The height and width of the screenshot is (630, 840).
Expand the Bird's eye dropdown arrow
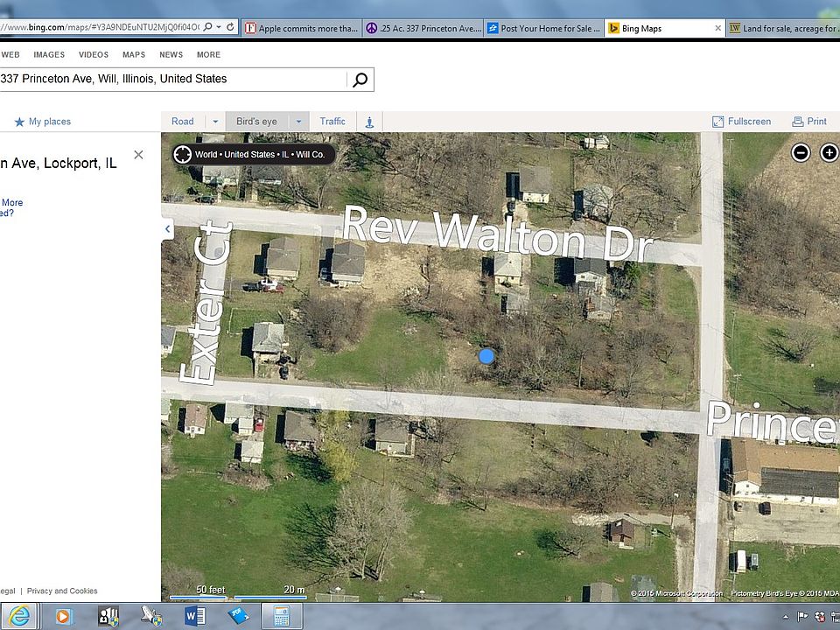click(x=298, y=122)
